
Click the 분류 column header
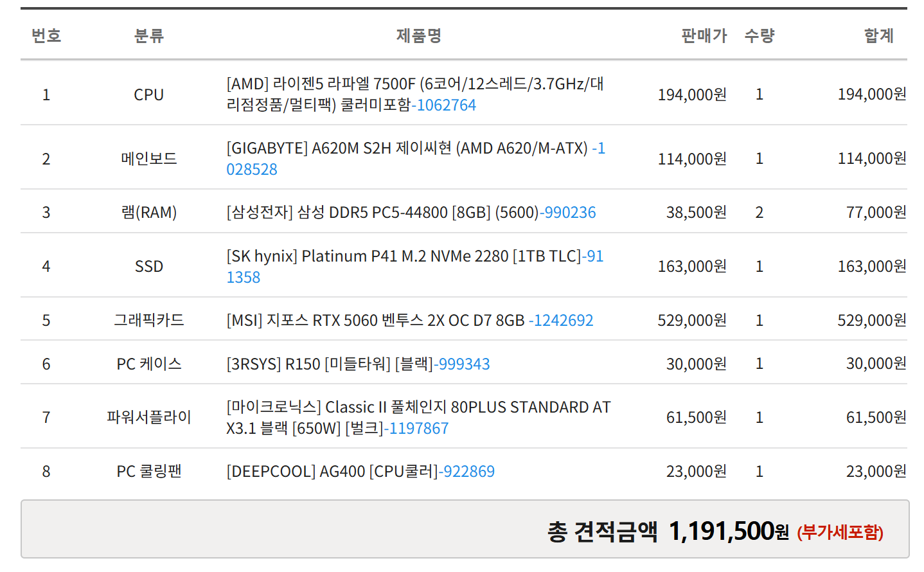click(149, 37)
